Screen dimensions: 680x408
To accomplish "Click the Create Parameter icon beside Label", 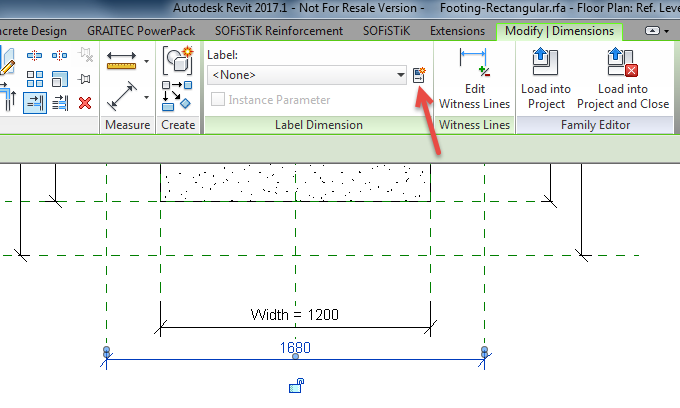I will (419, 75).
